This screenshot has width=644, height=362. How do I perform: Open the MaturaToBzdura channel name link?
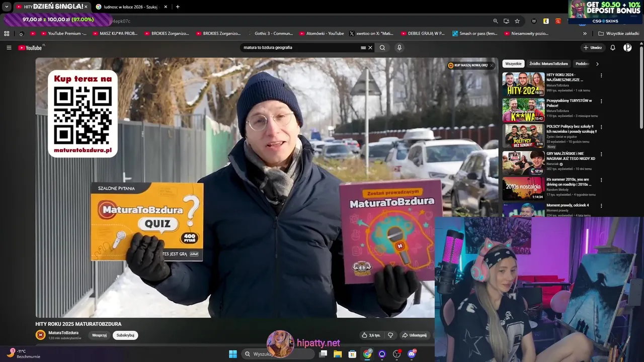[x=63, y=333]
